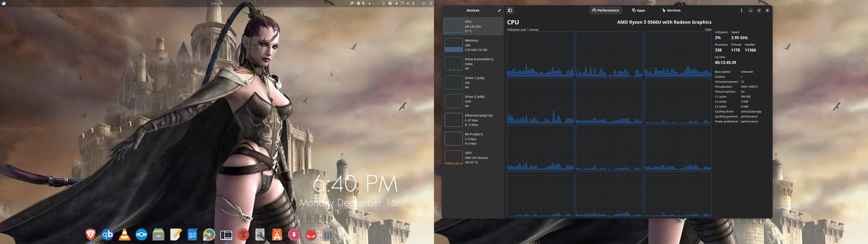Launch the red Typora-style T app icon
The width and height of the screenshot is (868, 244).
click(243, 234)
